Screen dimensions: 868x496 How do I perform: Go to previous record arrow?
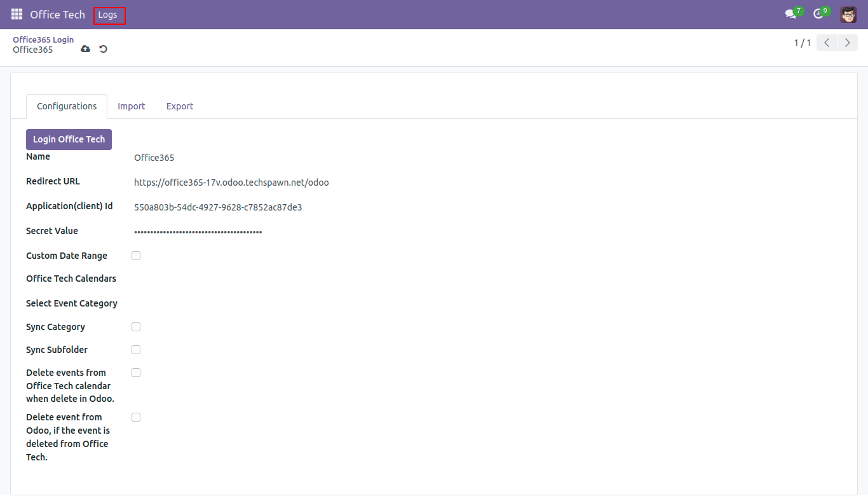pos(826,43)
